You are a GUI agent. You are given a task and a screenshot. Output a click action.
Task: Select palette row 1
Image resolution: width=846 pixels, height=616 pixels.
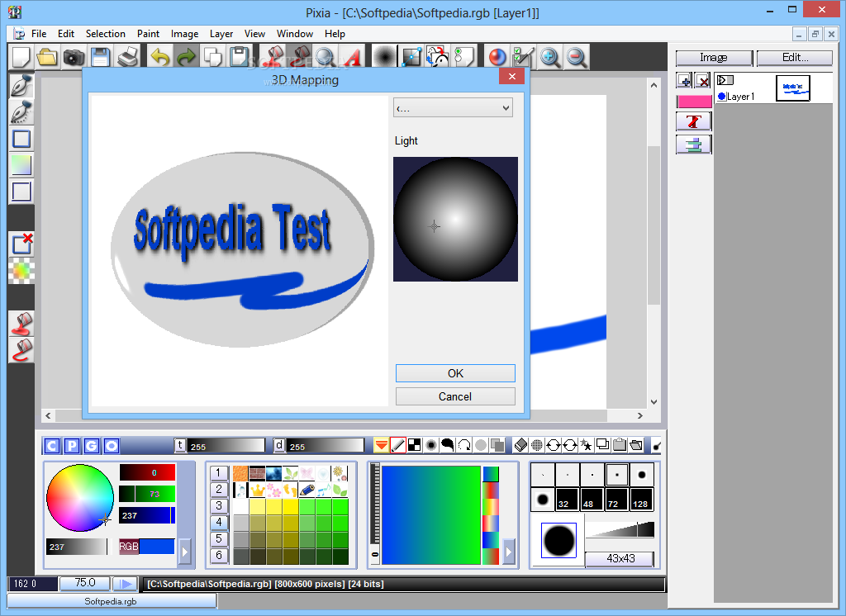click(218, 473)
